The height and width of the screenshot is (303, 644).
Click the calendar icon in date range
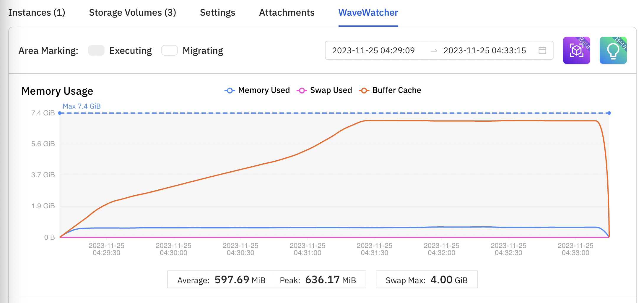click(542, 50)
